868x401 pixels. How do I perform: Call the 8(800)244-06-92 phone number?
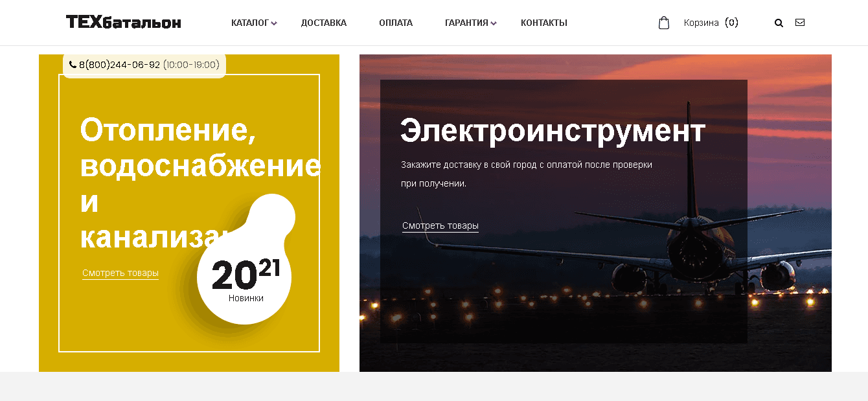tap(120, 65)
